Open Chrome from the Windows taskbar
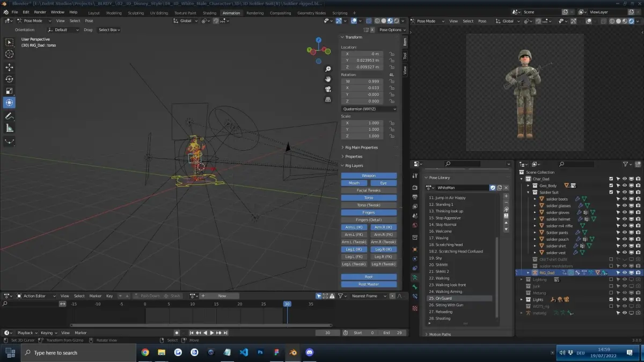Viewport: 644px width, 362px height. tap(145, 352)
